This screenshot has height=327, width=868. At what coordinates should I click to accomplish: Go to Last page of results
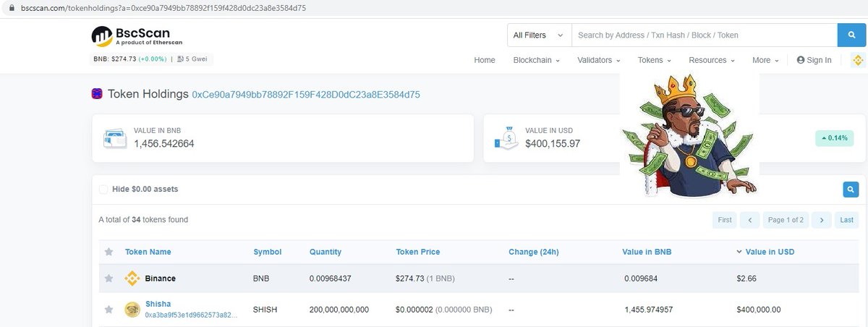point(846,220)
